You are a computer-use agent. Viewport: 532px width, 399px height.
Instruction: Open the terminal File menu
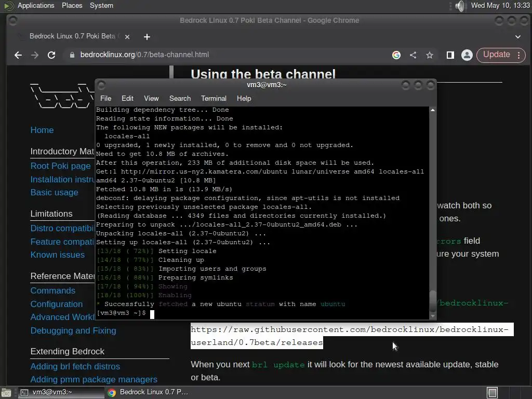tap(105, 98)
